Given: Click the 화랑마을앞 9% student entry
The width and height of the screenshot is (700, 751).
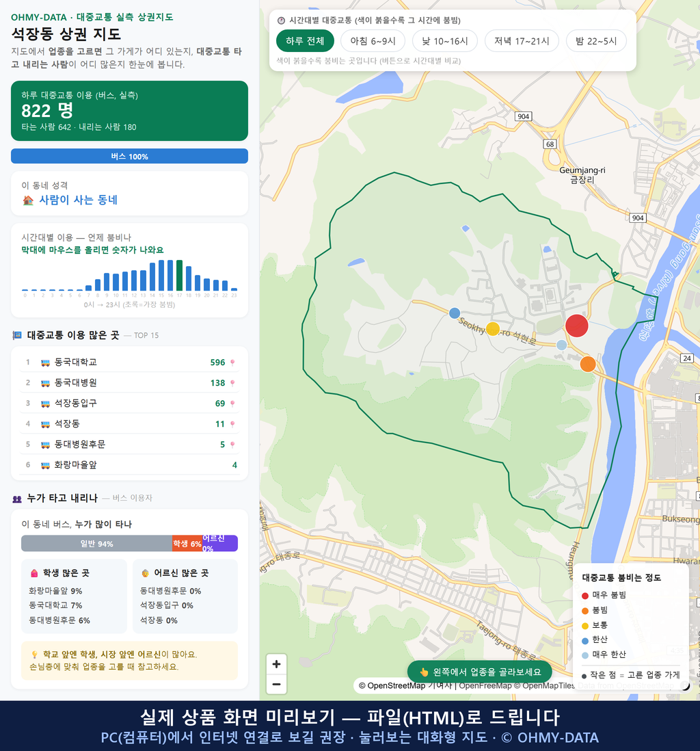Looking at the screenshot, I should (x=55, y=591).
